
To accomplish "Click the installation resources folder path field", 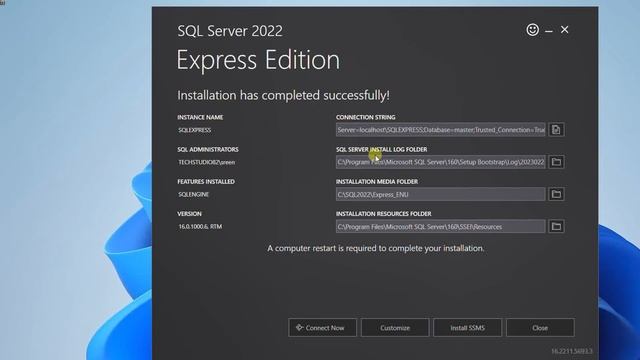I will (440, 227).
